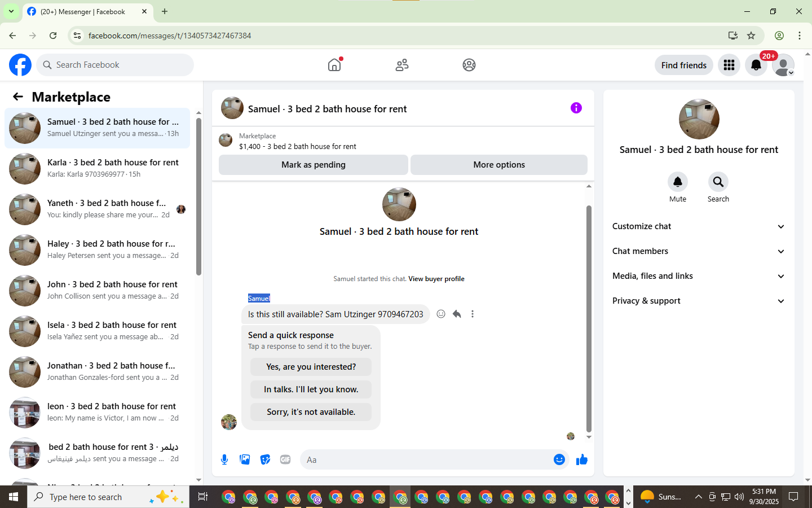The width and height of the screenshot is (812, 508).
Task: Open the notifications bell icon
Action: coord(756,65)
